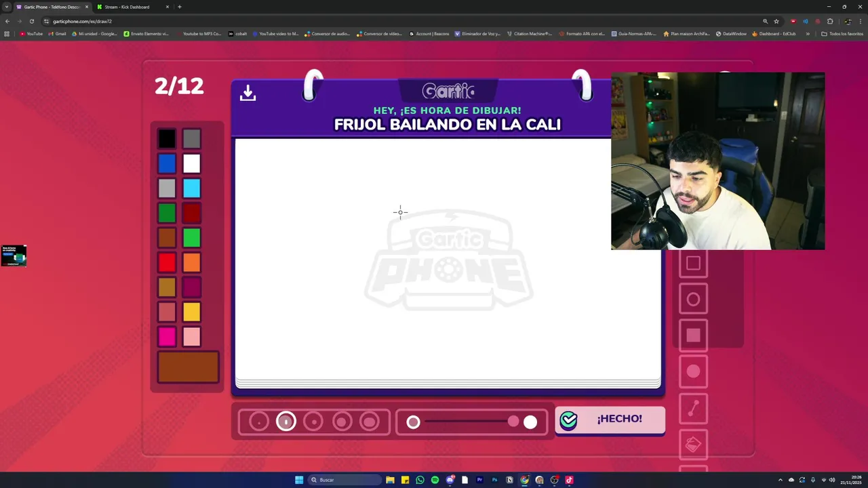868x488 pixels.
Task: Click the ¡HECHO! done button
Action: 610,420
